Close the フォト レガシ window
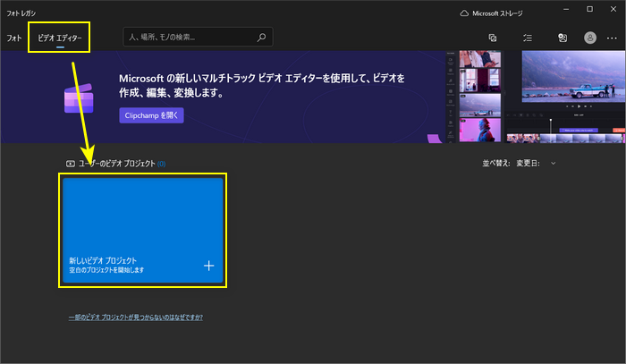626x364 pixels. [613, 9]
